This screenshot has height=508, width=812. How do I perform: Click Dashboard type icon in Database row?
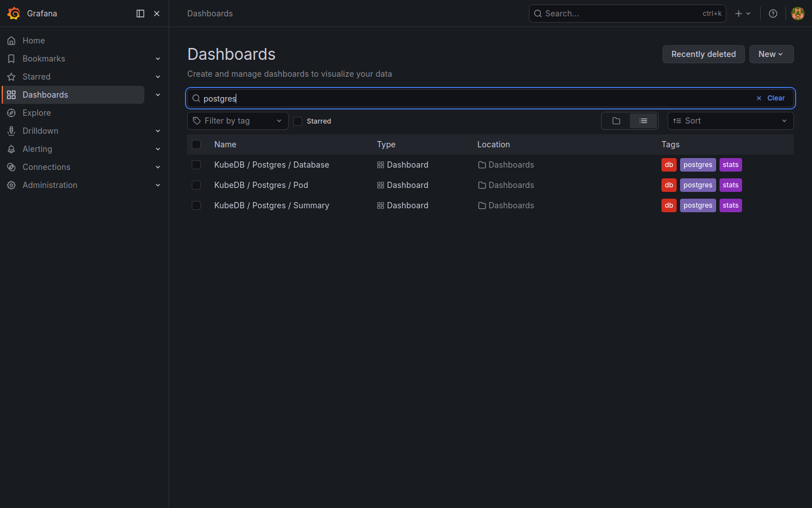pyautogui.click(x=381, y=165)
